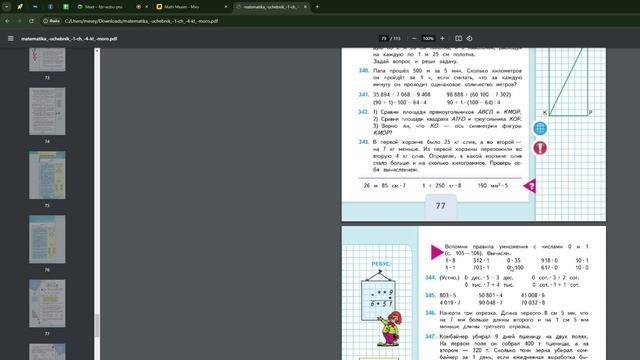Click exercise number 340

[363, 71]
